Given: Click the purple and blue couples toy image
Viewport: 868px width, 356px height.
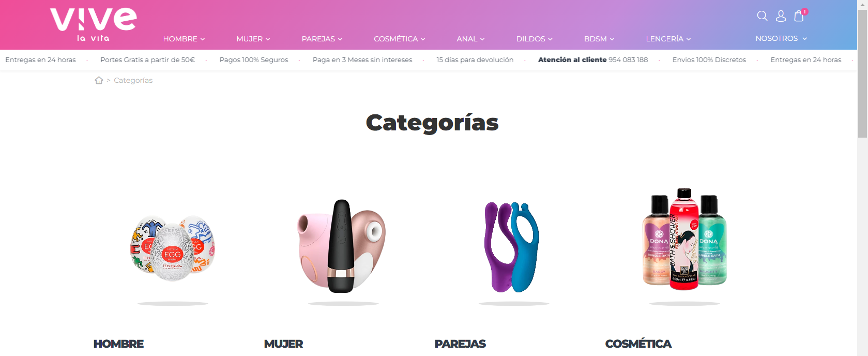Looking at the screenshot, I should click(x=512, y=247).
